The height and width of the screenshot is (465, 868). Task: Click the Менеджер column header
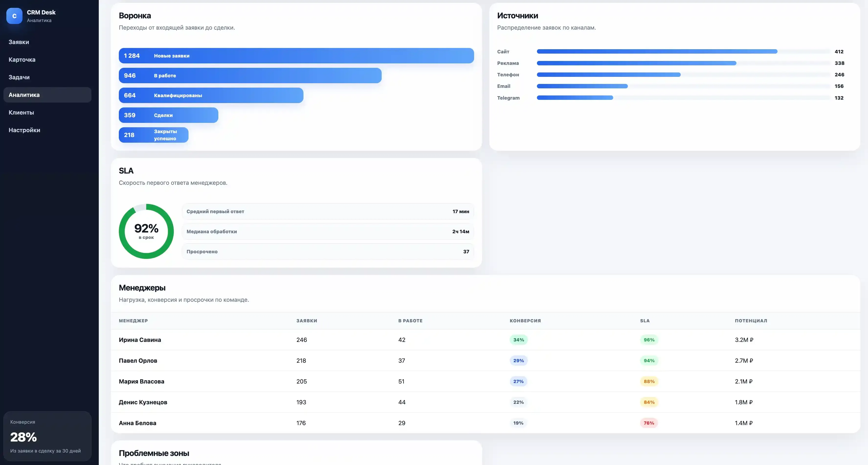point(133,321)
